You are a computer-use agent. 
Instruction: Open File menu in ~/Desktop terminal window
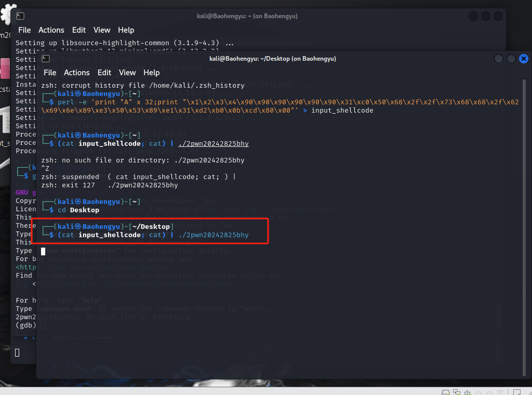(50, 73)
